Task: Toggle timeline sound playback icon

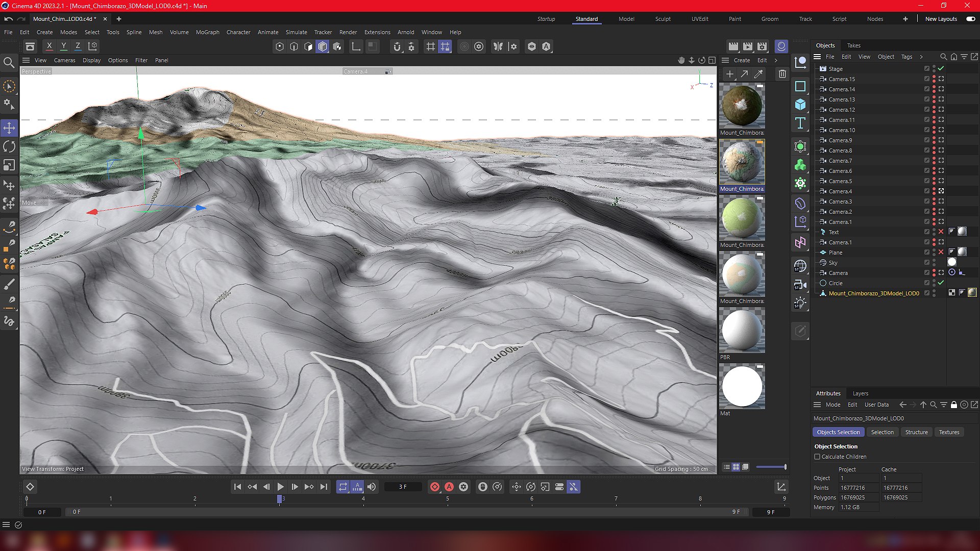Action: tap(372, 487)
